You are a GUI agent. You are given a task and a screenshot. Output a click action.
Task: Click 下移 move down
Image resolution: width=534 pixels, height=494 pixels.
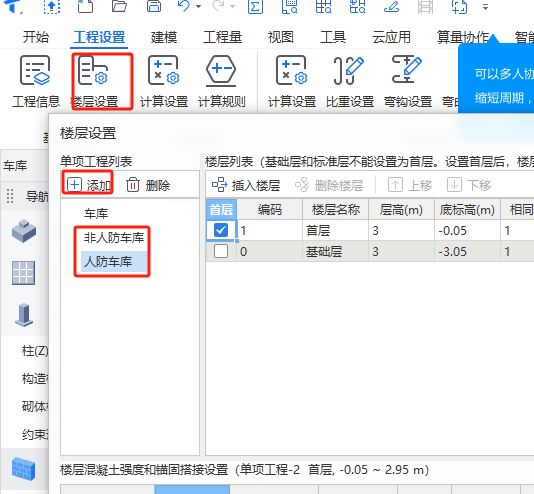point(469,186)
